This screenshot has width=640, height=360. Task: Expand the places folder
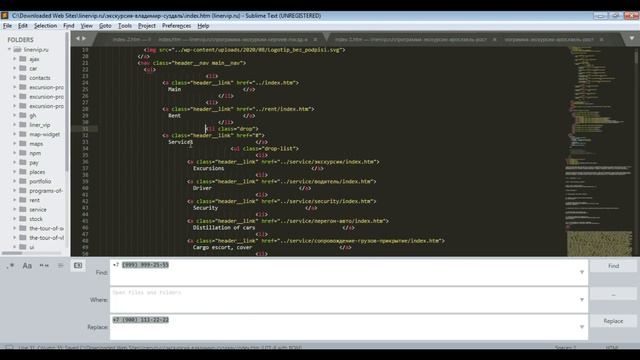15,172
